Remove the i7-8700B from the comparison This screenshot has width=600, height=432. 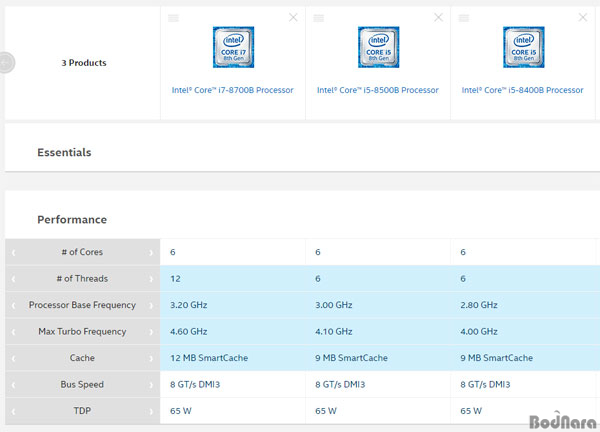coord(293,18)
